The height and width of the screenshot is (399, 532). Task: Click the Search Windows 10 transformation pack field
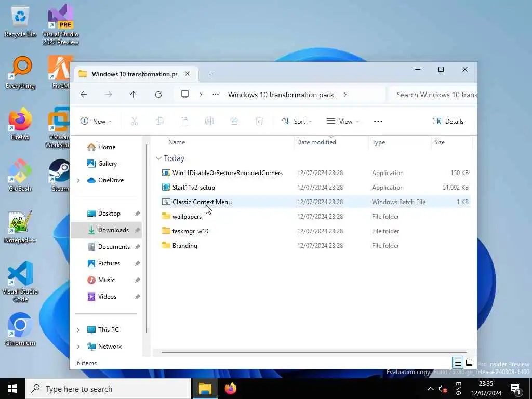tap(433, 95)
